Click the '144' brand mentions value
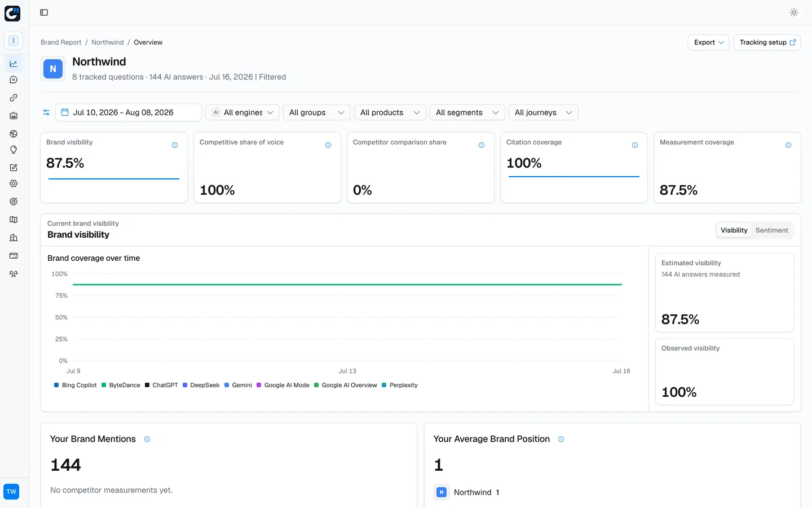 [x=65, y=465]
